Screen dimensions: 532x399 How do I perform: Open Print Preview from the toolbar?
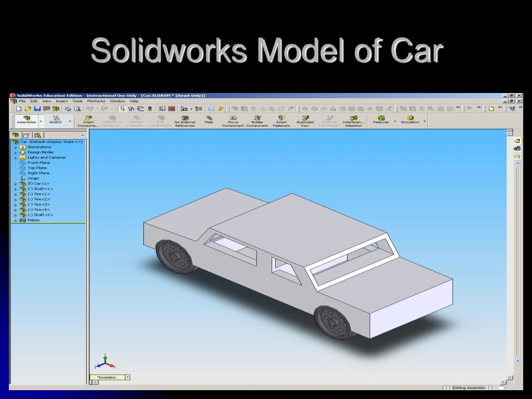tap(77, 109)
